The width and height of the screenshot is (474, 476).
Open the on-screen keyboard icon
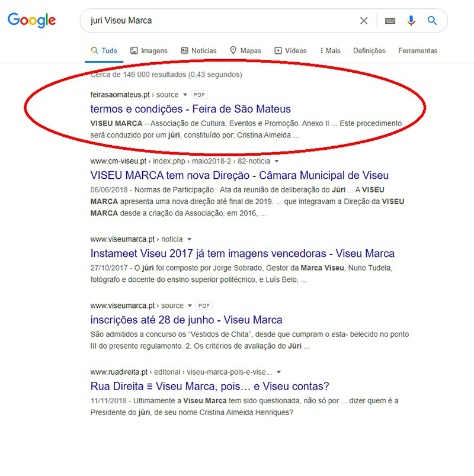coord(390,21)
